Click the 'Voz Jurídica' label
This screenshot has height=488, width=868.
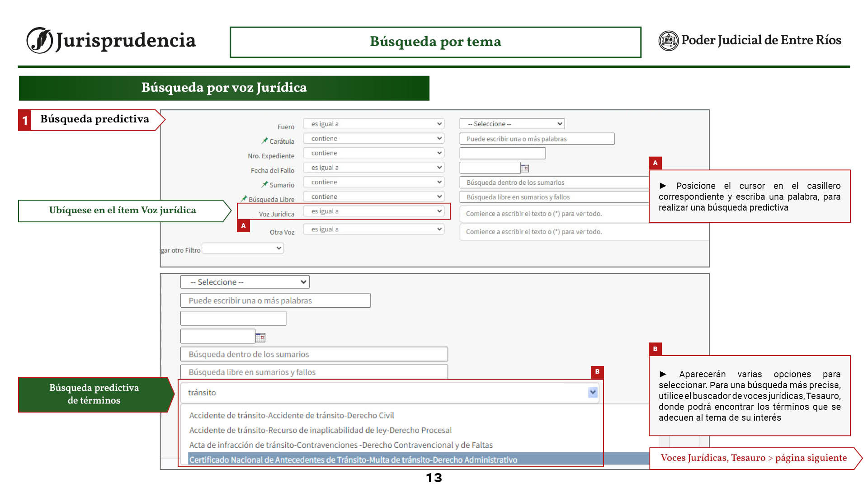277,214
